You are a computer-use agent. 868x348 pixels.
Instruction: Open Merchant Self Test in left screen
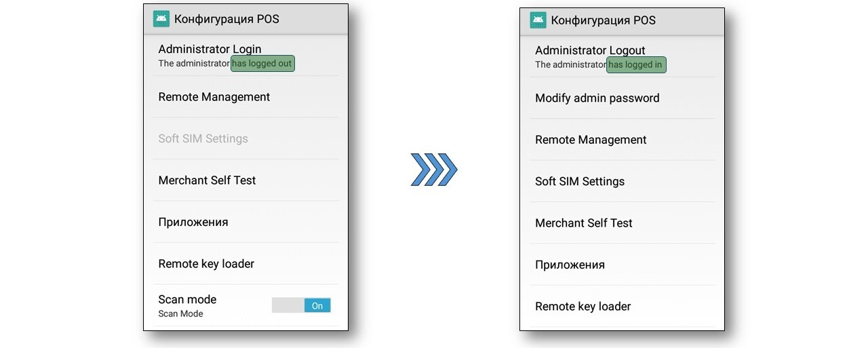(x=245, y=180)
